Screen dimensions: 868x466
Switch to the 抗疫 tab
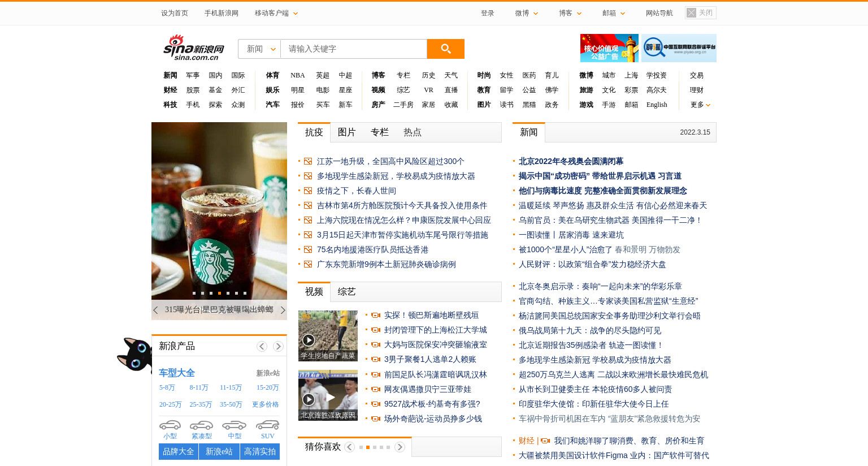[x=314, y=132]
